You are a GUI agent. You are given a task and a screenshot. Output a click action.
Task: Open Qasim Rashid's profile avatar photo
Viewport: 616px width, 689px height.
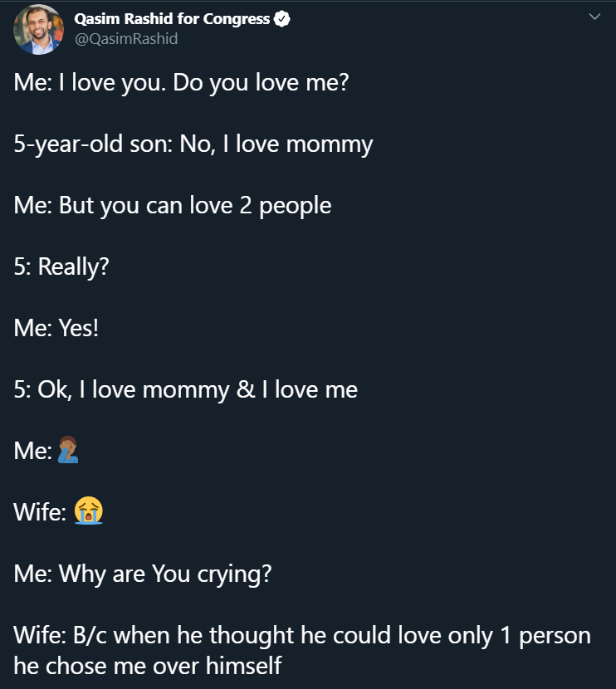pos(39,29)
